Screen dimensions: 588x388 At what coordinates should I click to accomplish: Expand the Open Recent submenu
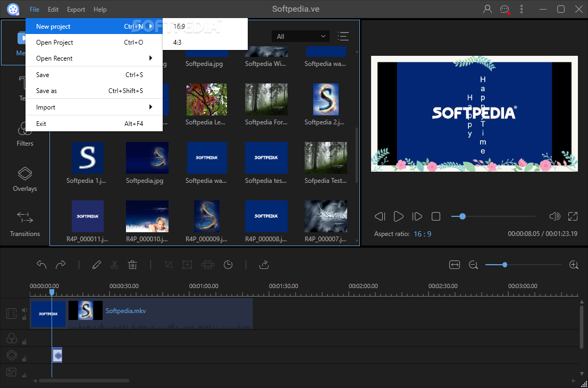click(x=94, y=58)
